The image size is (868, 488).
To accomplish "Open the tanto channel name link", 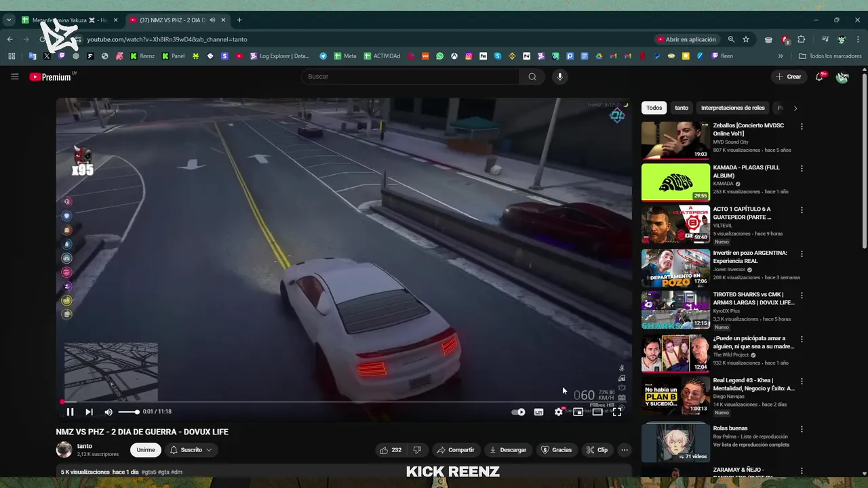I will coord(85,446).
